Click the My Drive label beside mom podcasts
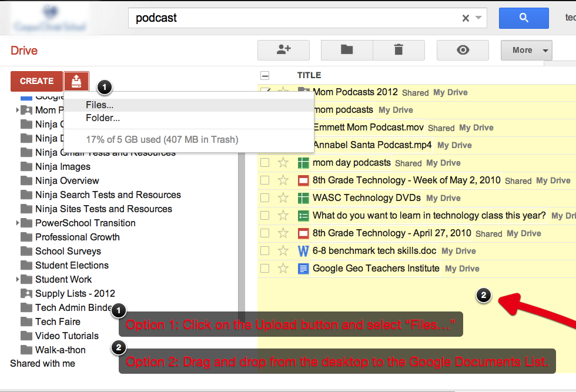The image size is (576, 392). [x=396, y=110]
